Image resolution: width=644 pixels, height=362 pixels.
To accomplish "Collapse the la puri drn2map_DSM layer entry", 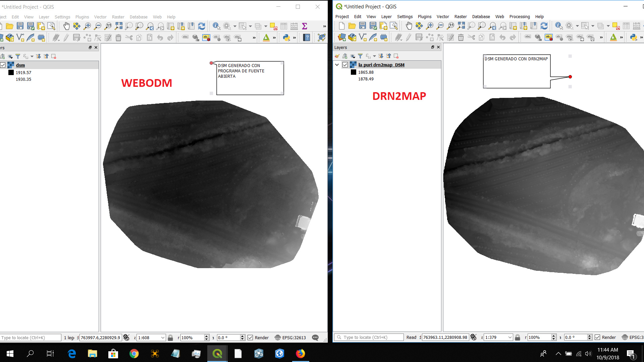I will click(337, 65).
